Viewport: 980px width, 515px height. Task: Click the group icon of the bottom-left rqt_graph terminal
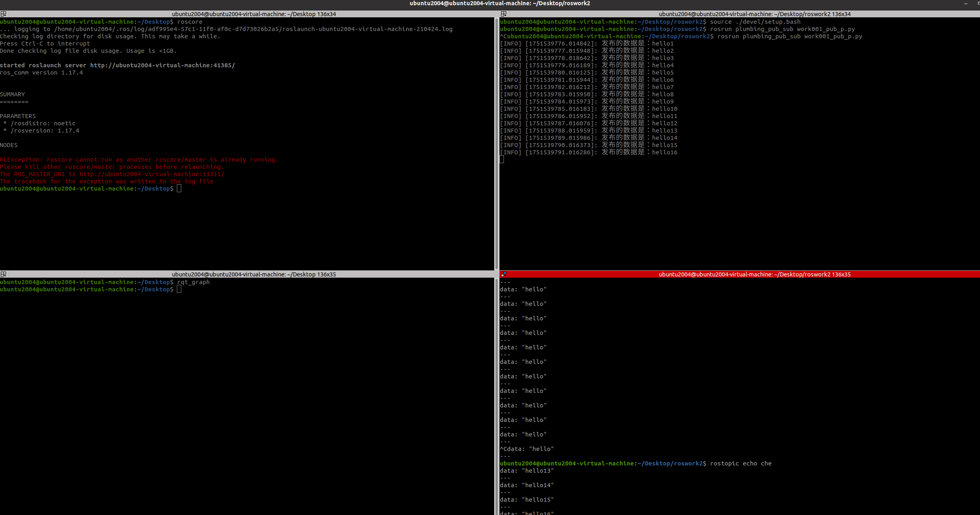coord(3,274)
